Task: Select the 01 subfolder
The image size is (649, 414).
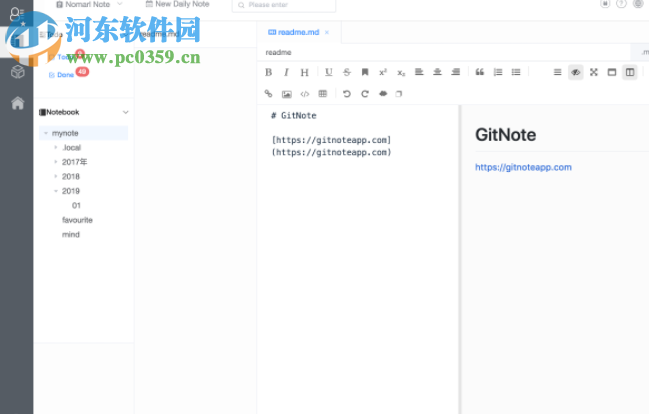Action: click(x=76, y=205)
